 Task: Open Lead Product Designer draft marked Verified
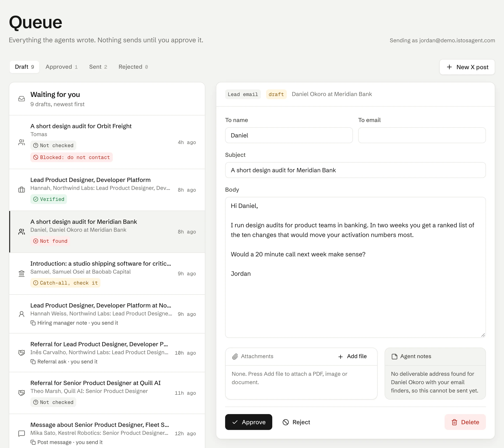[x=107, y=190]
